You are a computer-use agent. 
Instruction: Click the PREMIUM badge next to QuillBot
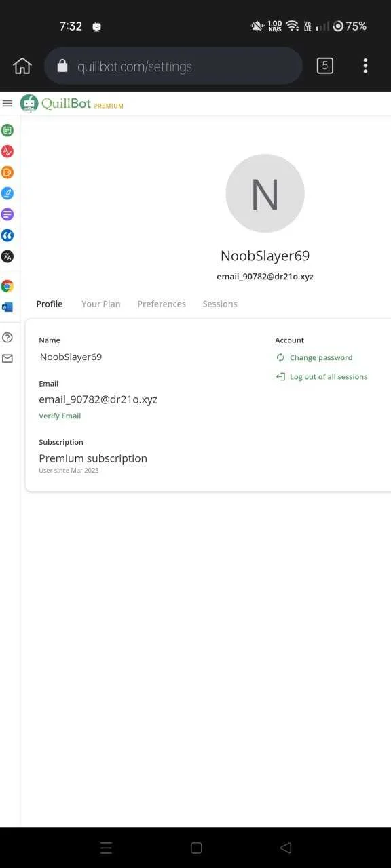point(109,106)
